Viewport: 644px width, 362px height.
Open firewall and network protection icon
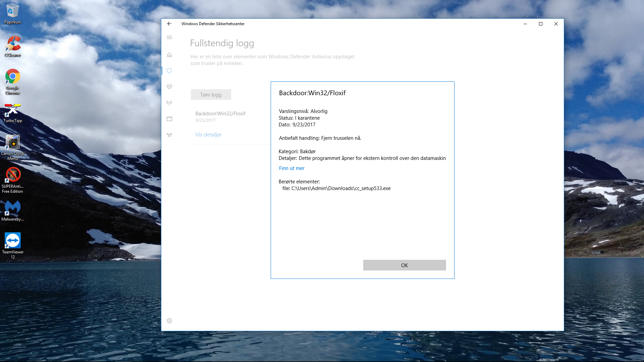pos(169,103)
